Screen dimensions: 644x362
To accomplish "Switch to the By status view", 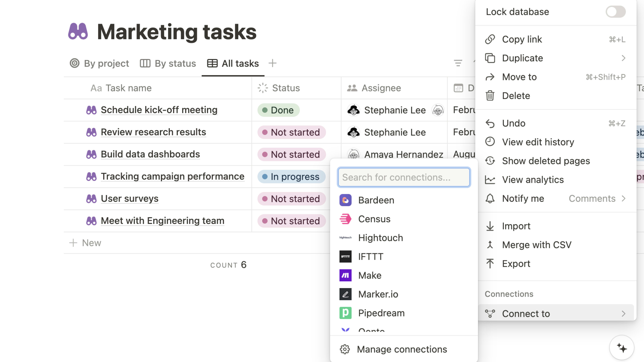I will [x=168, y=63].
